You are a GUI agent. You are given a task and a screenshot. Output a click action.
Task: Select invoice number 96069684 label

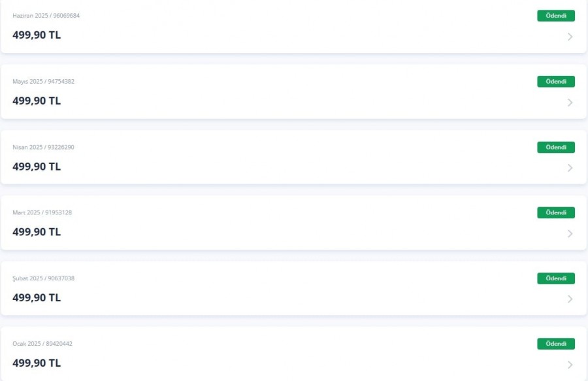coord(67,16)
